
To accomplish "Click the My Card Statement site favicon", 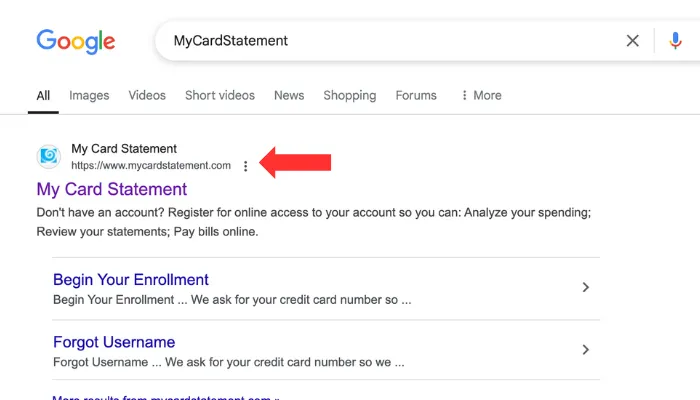I will pos(49,156).
